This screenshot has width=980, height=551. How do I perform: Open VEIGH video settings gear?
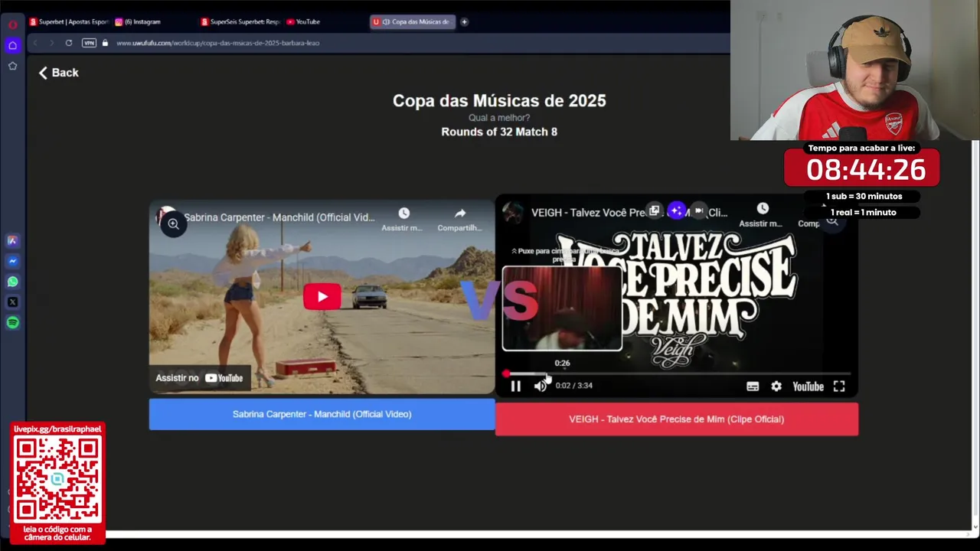pos(776,386)
